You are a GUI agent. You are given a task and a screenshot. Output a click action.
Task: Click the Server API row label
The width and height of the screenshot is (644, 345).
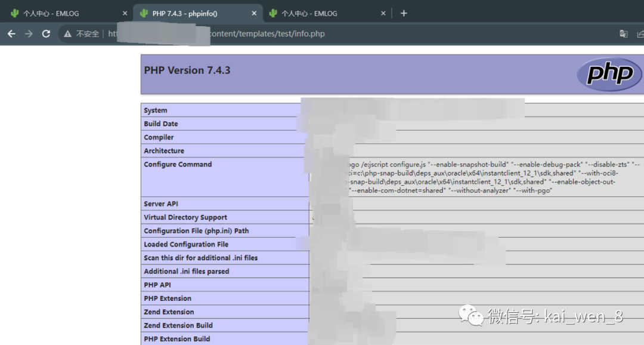click(x=160, y=204)
